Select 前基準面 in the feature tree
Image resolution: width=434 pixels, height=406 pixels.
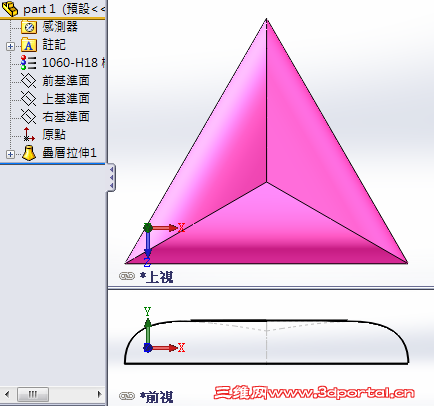coord(66,81)
